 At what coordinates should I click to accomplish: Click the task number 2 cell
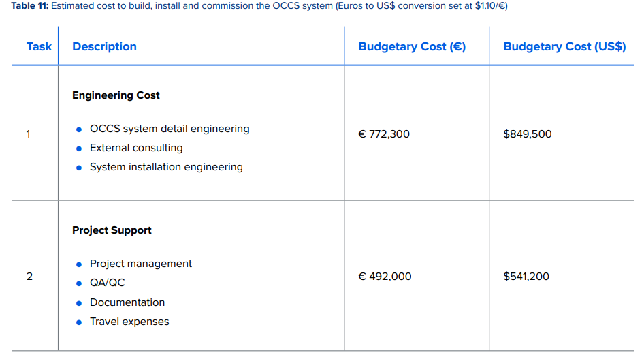29,277
